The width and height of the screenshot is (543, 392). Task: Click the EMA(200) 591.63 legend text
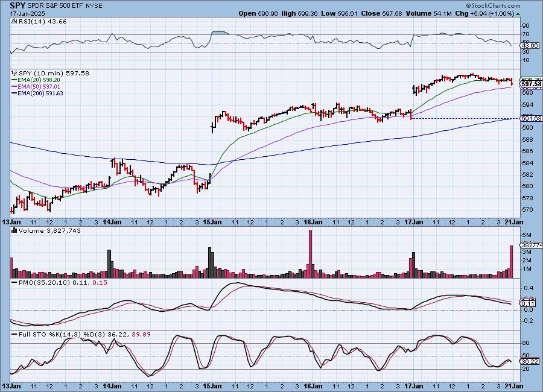click(x=40, y=93)
